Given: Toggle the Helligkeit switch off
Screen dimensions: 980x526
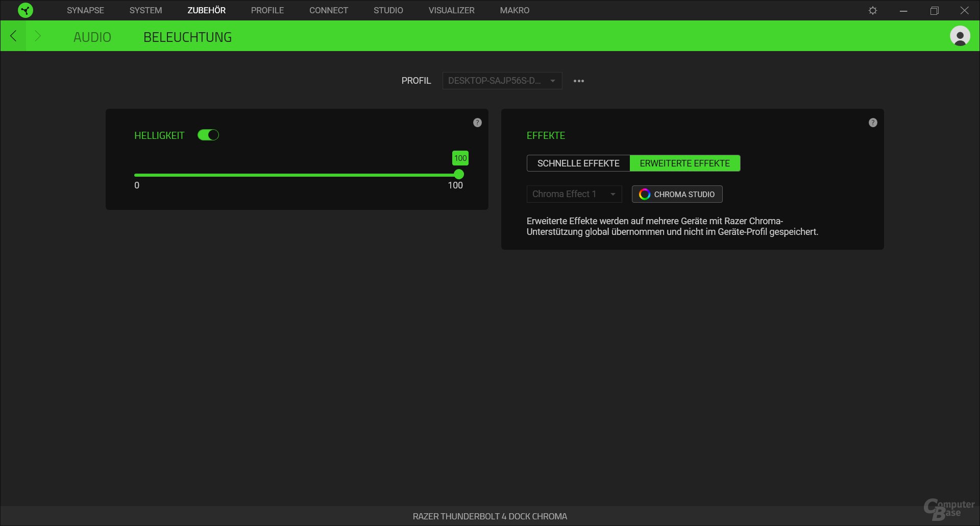Looking at the screenshot, I should [x=208, y=135].
